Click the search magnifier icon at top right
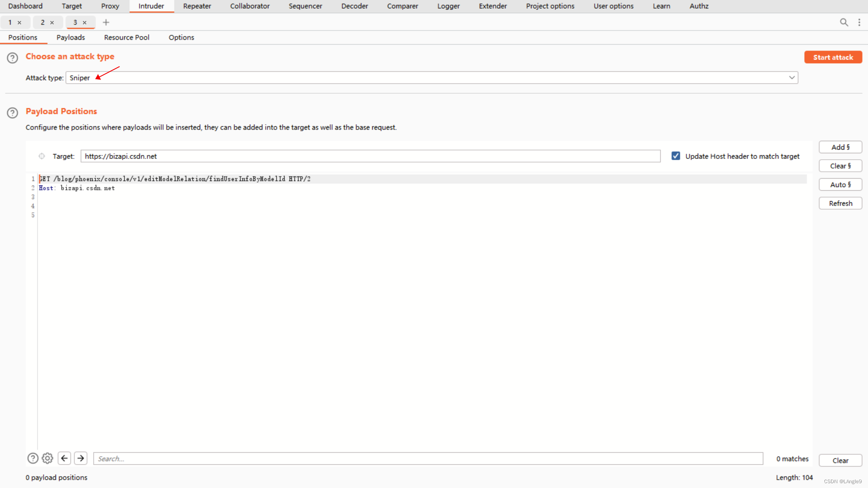The image size is (868, 488). pyautogui.click(x=844, y=23)
